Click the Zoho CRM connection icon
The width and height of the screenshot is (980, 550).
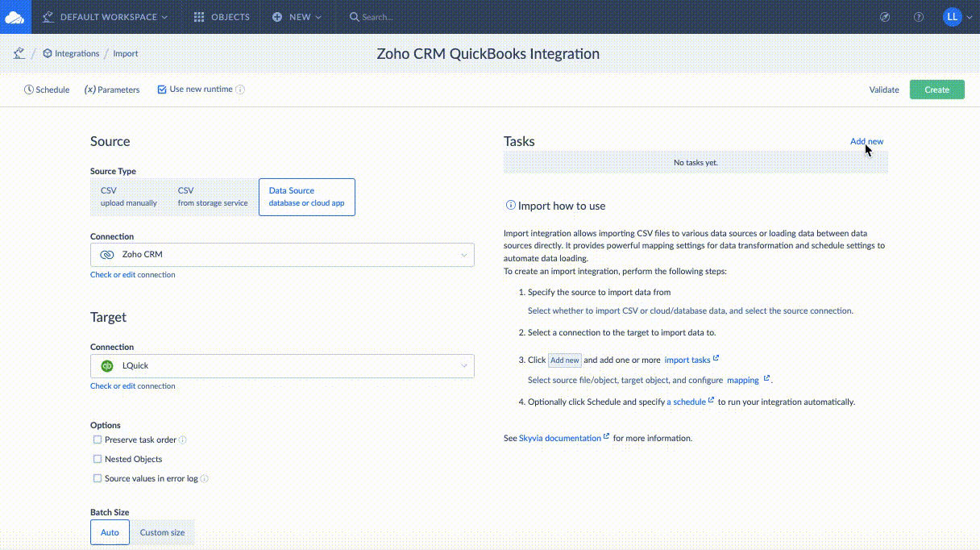[x=107, y=255]
